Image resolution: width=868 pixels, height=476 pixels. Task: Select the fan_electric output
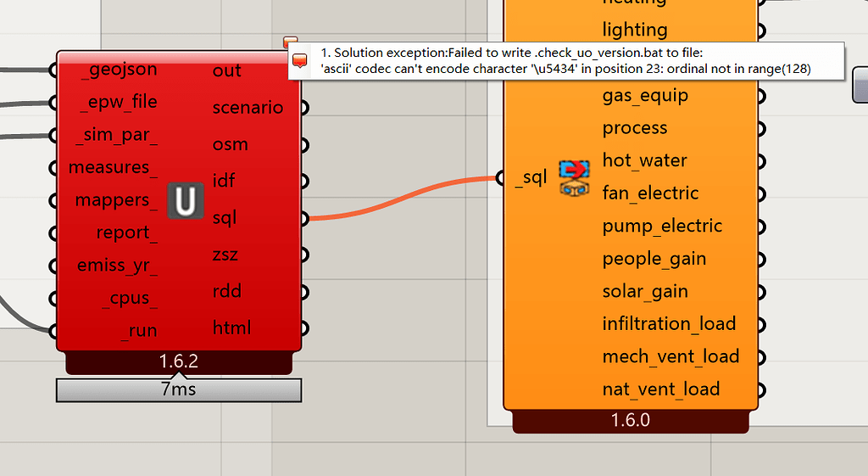650,193
